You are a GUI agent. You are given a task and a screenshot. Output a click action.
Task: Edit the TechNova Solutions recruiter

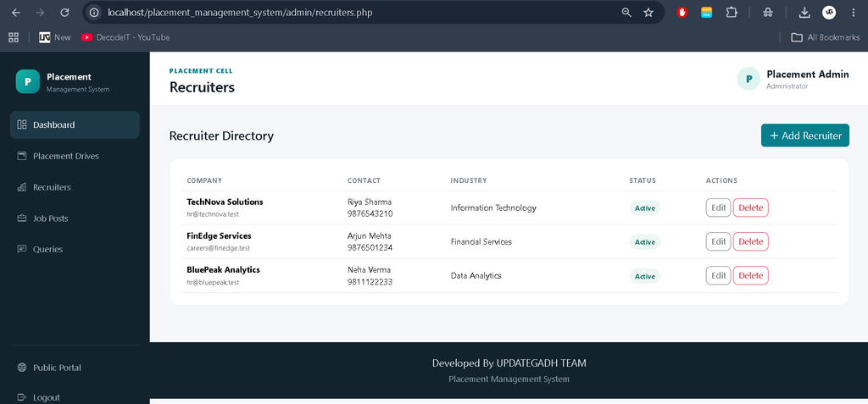click(x=718, y=208)
